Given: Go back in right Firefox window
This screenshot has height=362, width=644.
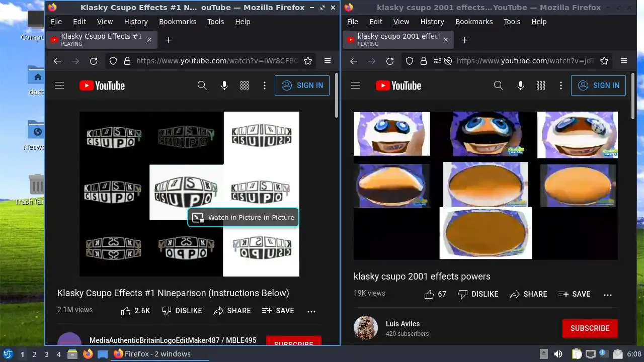Looking at the screenshot, I should click(354, 61).
